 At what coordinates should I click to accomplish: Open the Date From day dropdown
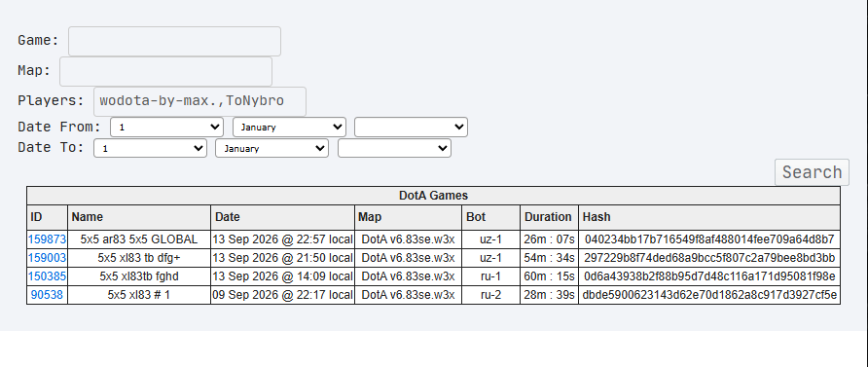[x=166, y=127]
